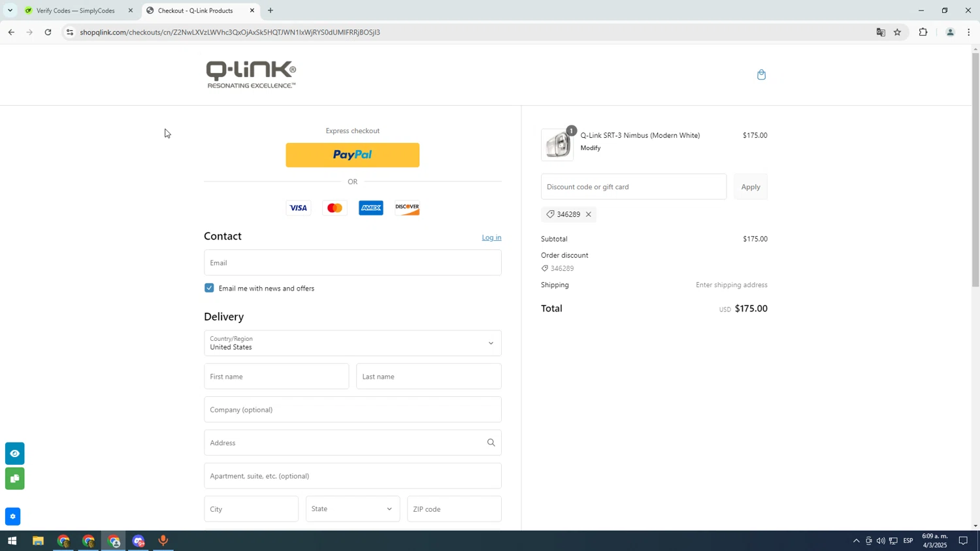Click the Company (optional) field

353,410
